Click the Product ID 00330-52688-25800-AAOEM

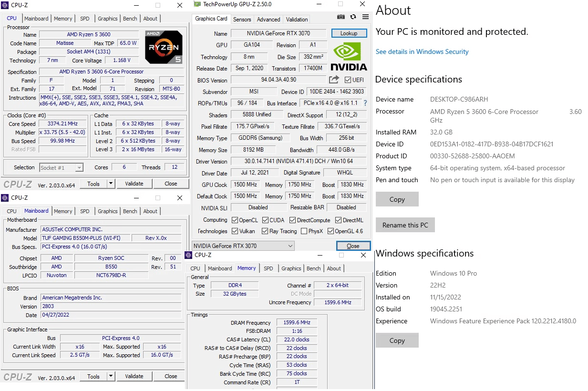[x=473, y=156]
